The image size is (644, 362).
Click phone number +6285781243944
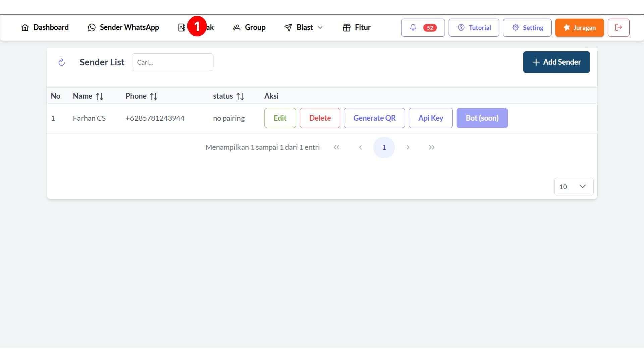[x=155, y=118]
